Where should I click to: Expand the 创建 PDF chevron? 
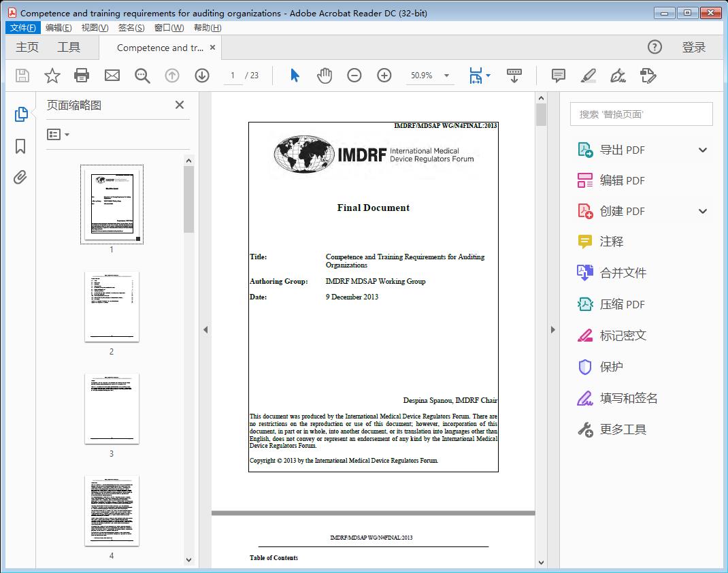pyautogui.click(x=703, y=211)
